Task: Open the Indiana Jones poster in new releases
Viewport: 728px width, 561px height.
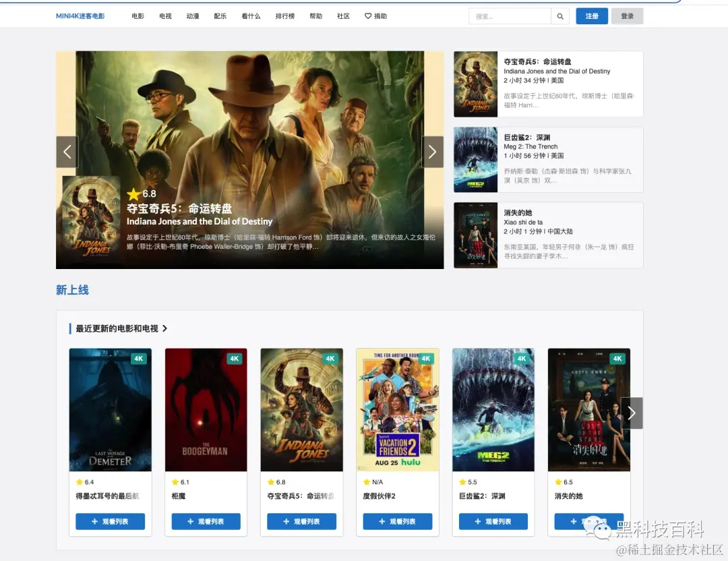Action: [302, 410]
